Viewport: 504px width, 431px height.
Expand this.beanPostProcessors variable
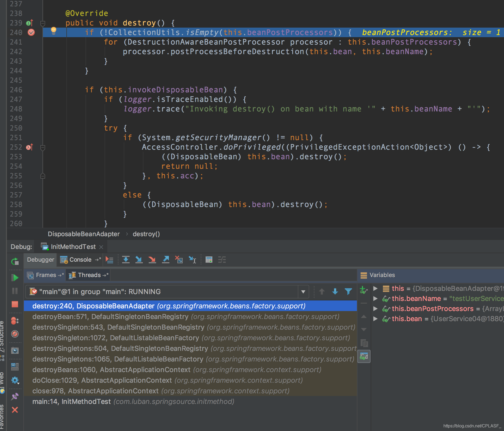(375, 309)
